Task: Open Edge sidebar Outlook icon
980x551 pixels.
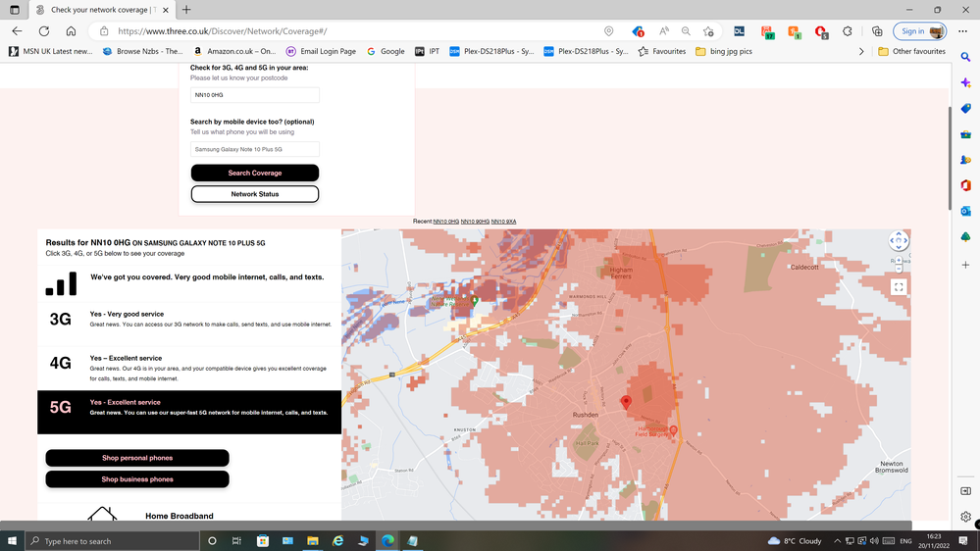Action: click(965, 211)
